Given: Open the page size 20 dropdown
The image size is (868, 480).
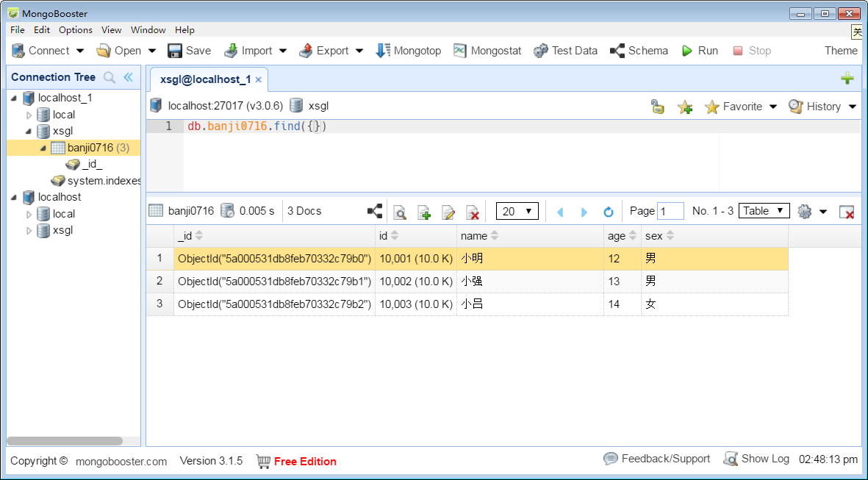Looking at the screenshot, I should tap(517, 211).
